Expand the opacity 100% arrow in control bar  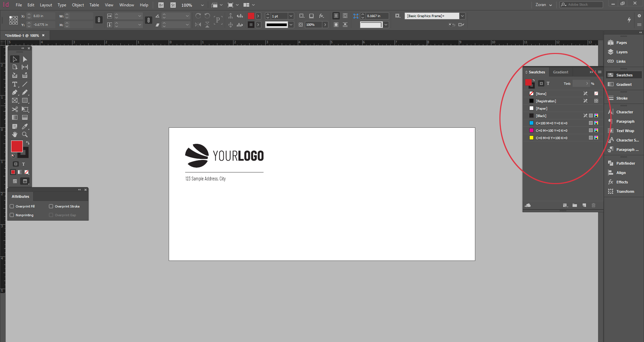pyautogui.click(x=325, y=24)
